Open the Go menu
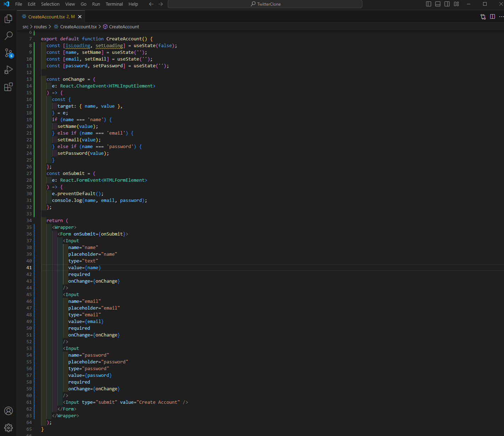504x436 pixels. [x=84, y=4]
